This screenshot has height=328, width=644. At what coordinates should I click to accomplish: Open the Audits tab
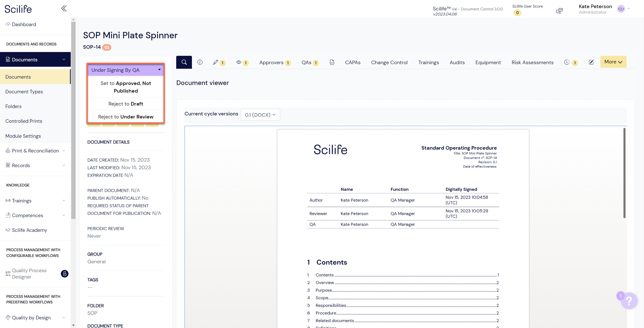point(457,62)
